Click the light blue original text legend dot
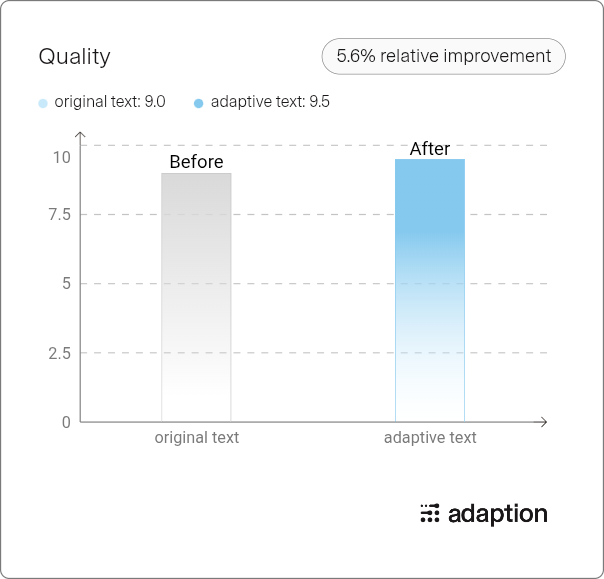This screenshot has height=579, width=604. [x=43, y=103]
